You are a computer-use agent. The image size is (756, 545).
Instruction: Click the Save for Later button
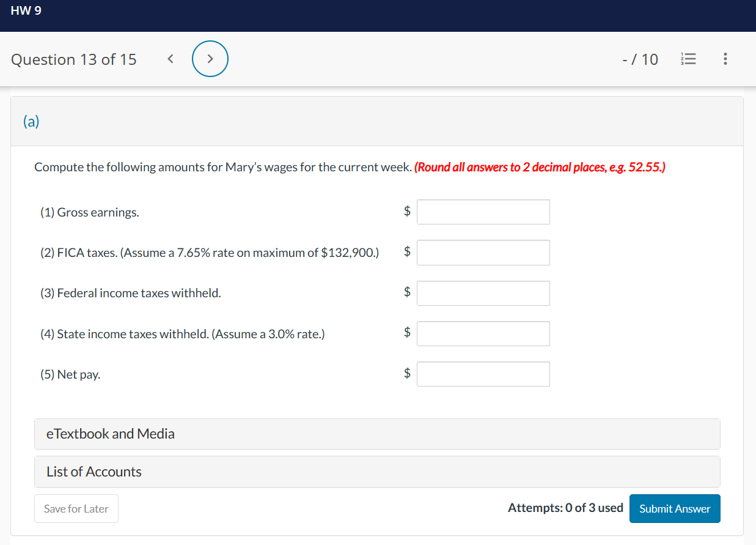(x=76, y=508)
